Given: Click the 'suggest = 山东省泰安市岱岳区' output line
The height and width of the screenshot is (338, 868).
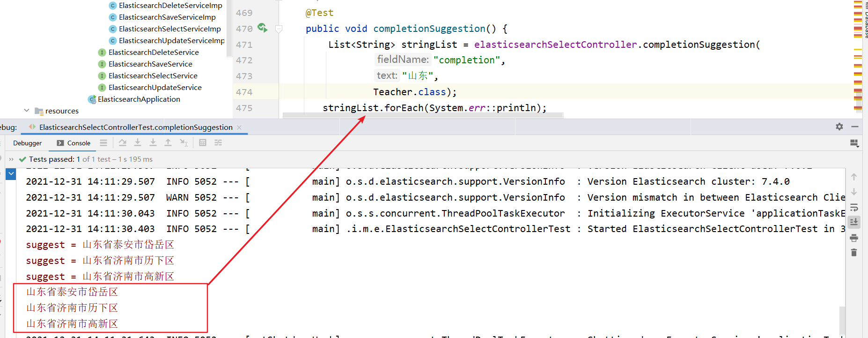Looking at the screenshot, I should point(100,245).
